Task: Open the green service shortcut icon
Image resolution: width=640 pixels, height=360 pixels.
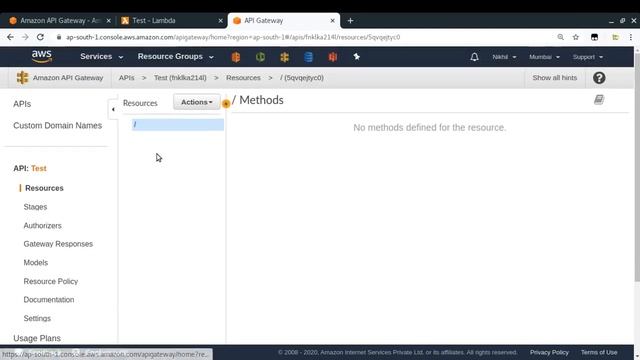Action: click(260, 57)
